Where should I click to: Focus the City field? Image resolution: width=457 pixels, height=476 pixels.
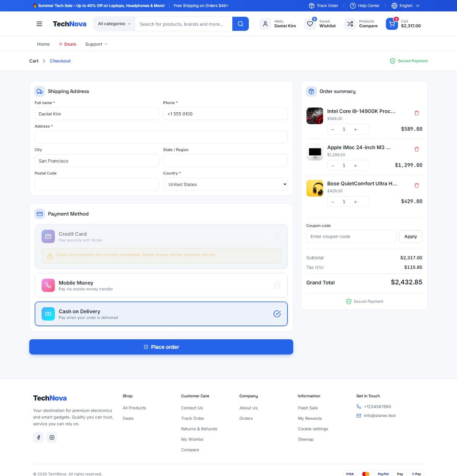point(97,161)
